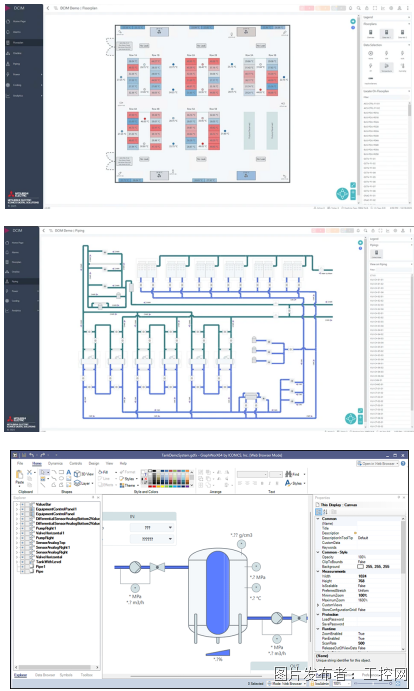Image resolution: width=414 pixels, height=691 pixels.
Task: Click back arrow in Piping window header
Action: [44, 230]
